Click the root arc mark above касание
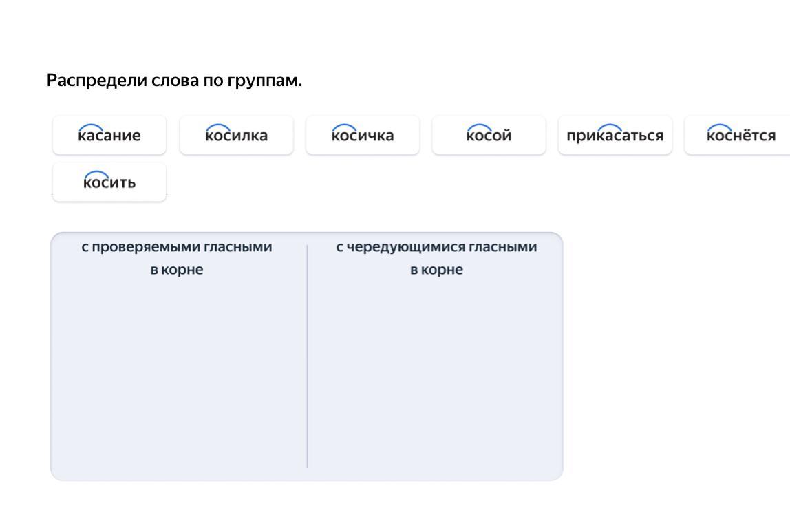Image resolution: width=790 pixels, height=532 pixels. [x=92, y=127]
